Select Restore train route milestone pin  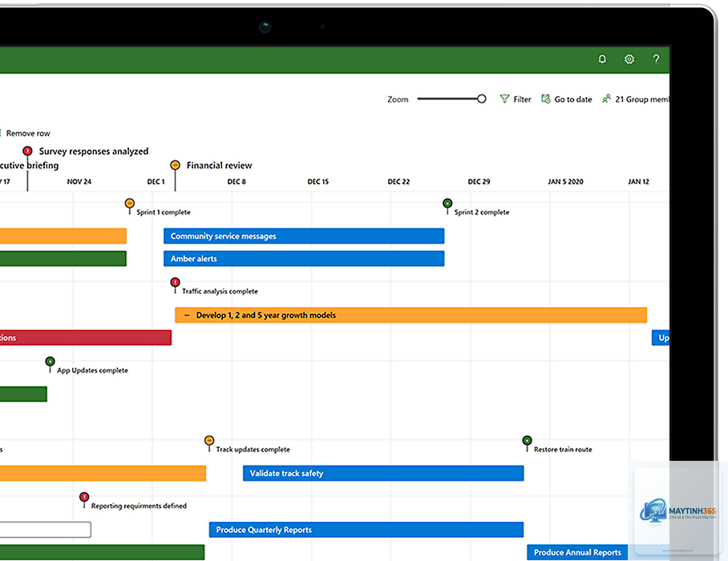click(x=527, y=440)
